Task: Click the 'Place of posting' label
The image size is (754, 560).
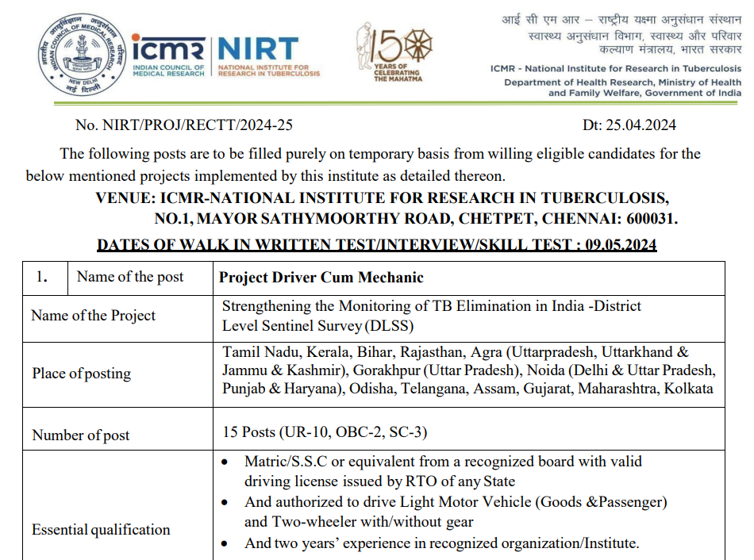Action: pyautogui.click(x=81, y=374)
